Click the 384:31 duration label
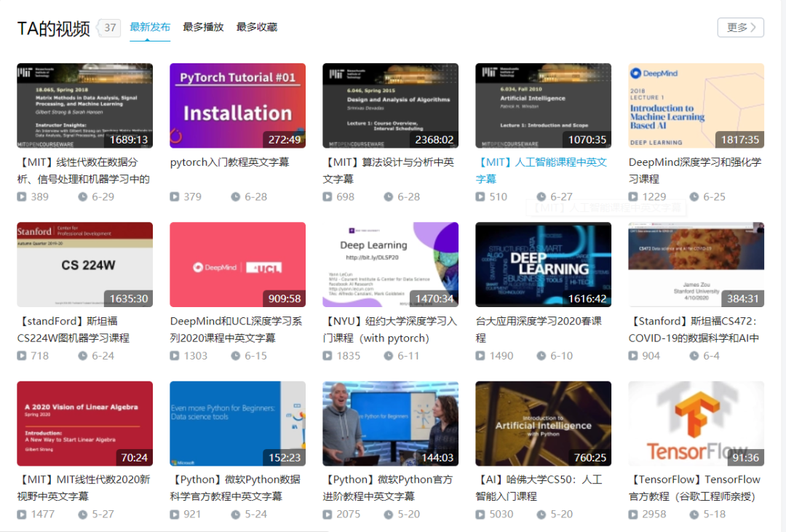This screenshot has height=532, width=786. [x=743, y=298]
